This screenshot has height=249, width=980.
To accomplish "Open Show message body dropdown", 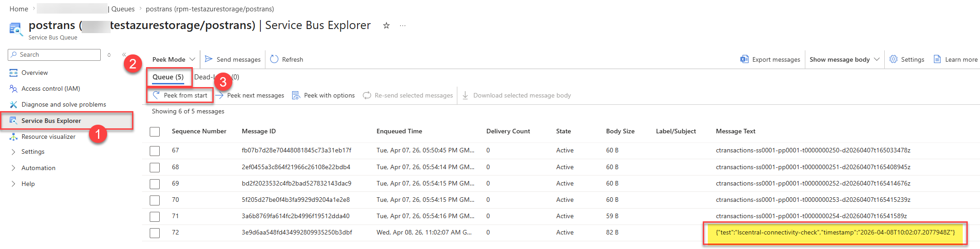I will coord(844,59).
